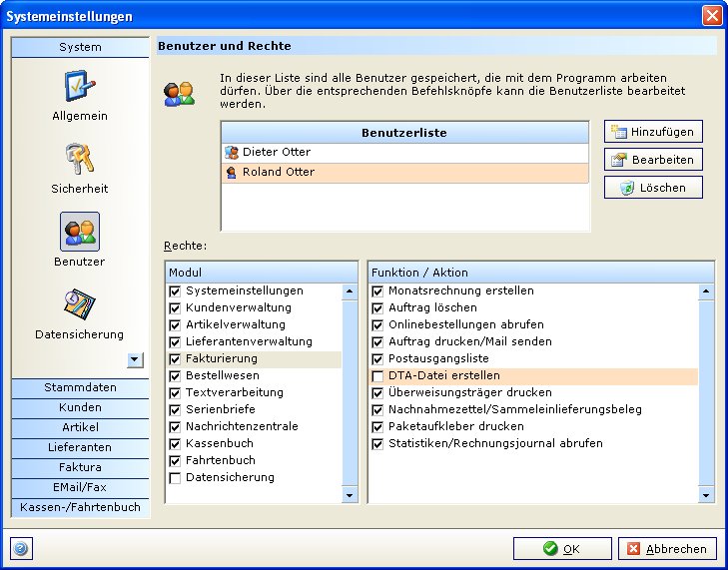Open the Datensicherung icon
Screen dimensions: 728x570
(80, 305)
